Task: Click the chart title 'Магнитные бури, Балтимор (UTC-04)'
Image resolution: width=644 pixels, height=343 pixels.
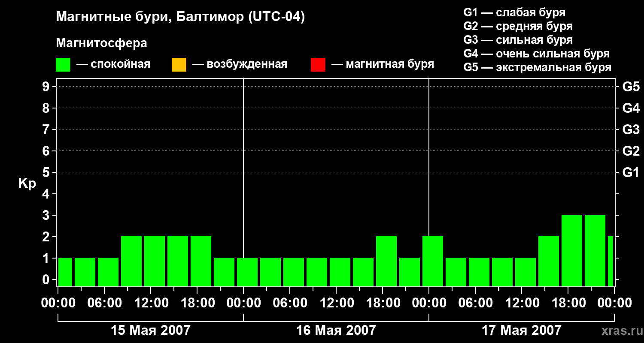Action: pos(180,18)
